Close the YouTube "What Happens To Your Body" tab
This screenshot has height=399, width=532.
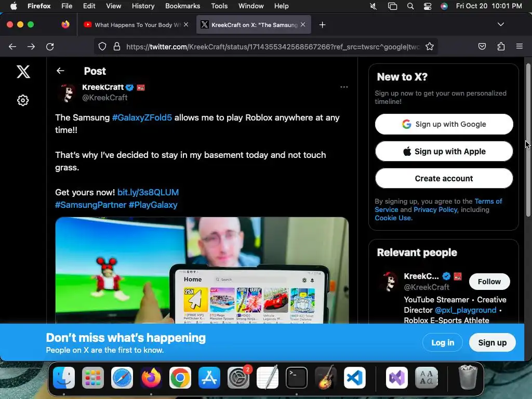click(186, 24)
